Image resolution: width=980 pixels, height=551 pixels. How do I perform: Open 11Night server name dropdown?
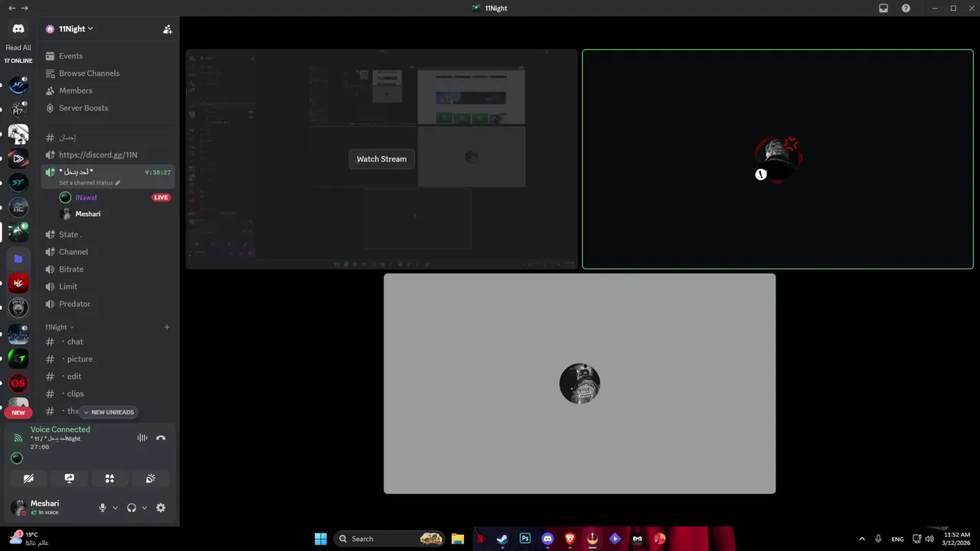(x=77, y=29)
